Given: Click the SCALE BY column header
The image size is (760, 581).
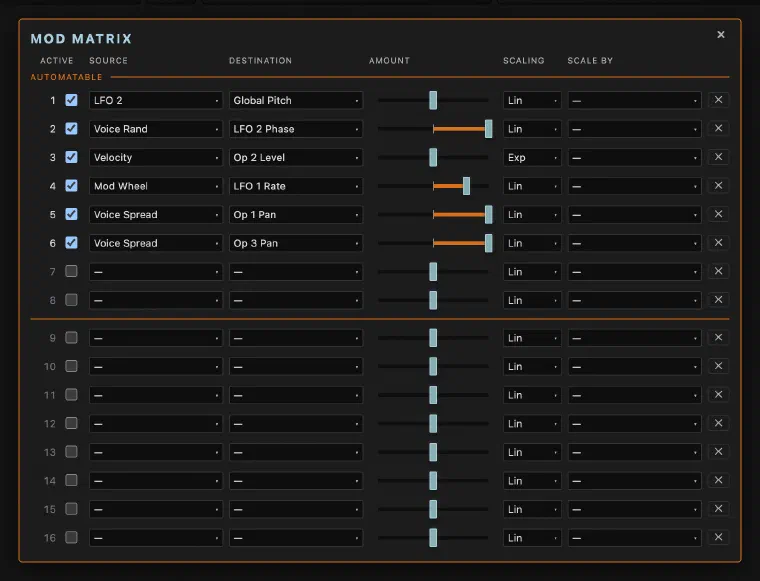Looking at the screenshot, I should pos(590,61).
